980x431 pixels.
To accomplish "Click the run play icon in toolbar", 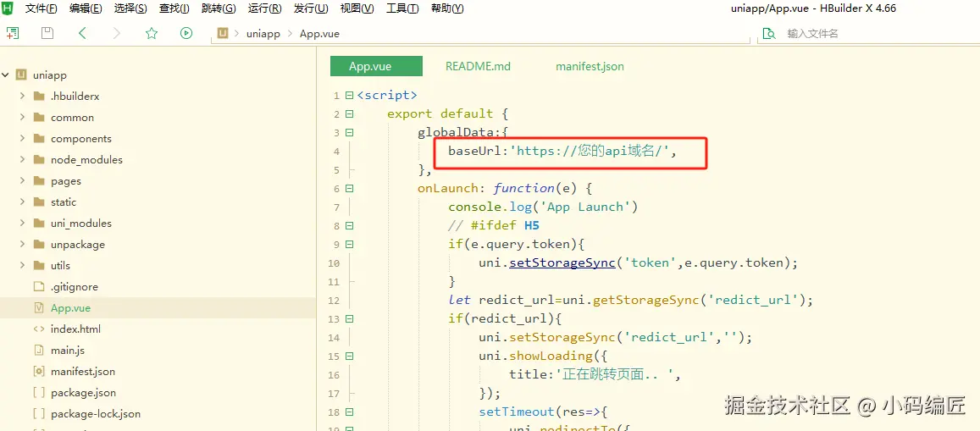I will point(186,33).
